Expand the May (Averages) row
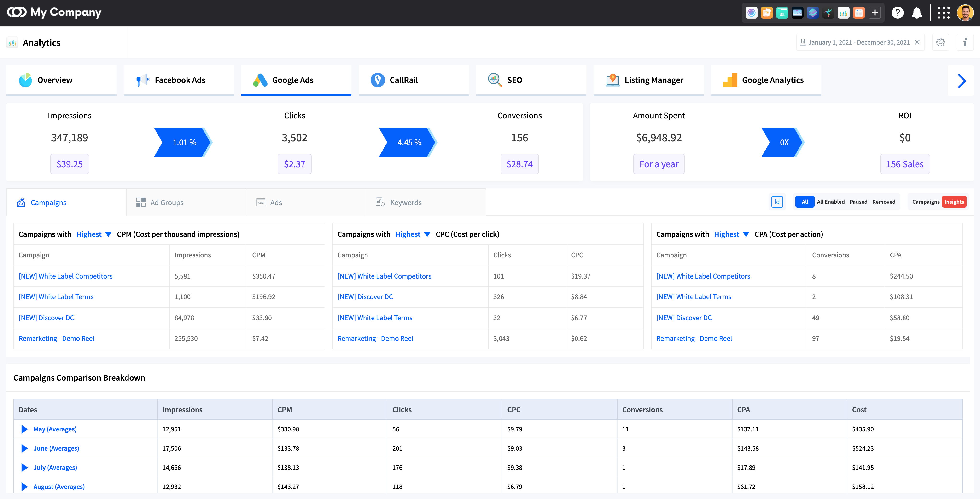 [24, 429]
